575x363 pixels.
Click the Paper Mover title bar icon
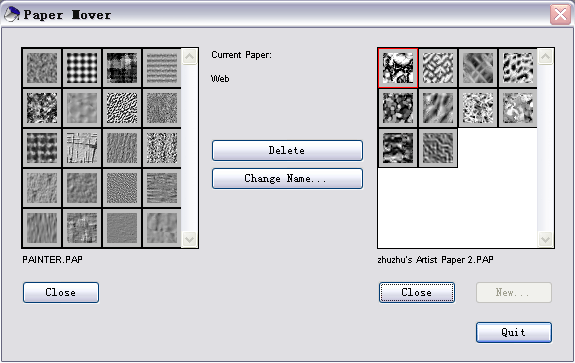click(x=11, y=15)
